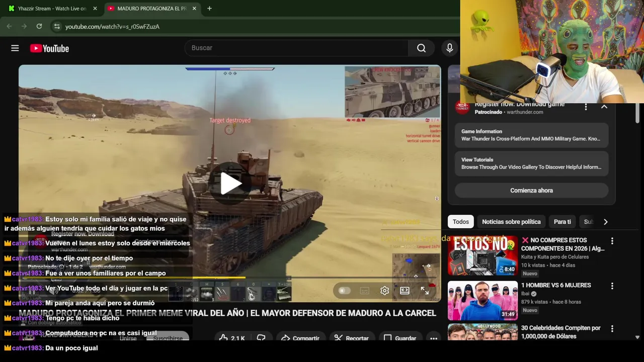Toggle the autoplay switch in the player
Viewport: 644px width, 362px height.
tap(344, 291)
